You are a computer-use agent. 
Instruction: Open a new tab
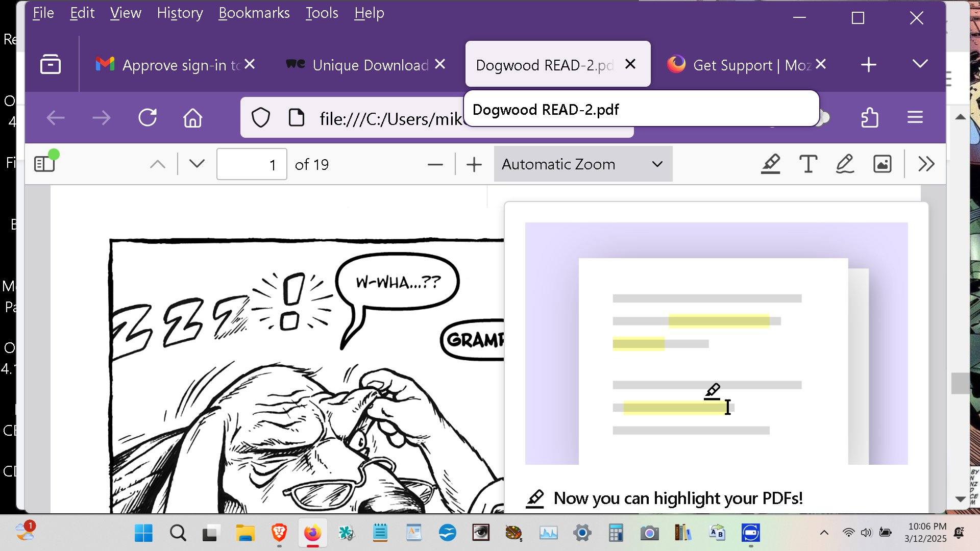pyautogui.click(x=869, y=65)
